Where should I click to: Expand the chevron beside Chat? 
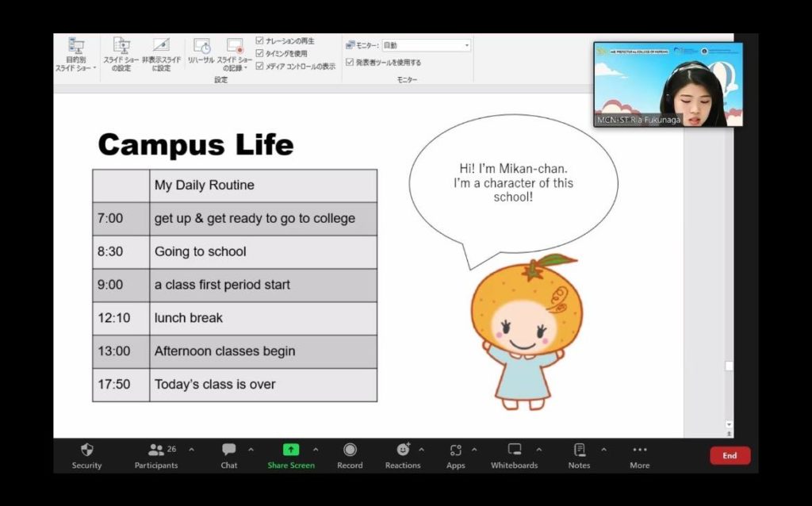click(251, 450)
